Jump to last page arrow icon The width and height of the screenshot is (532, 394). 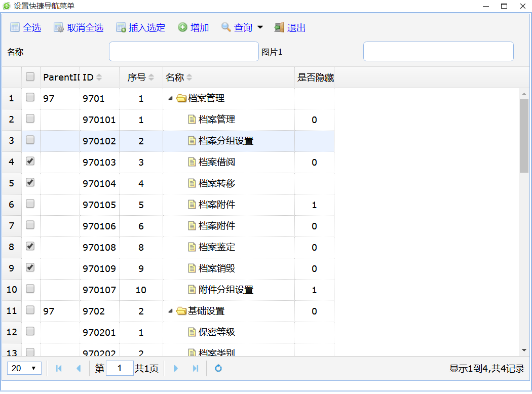click(196, 368)
